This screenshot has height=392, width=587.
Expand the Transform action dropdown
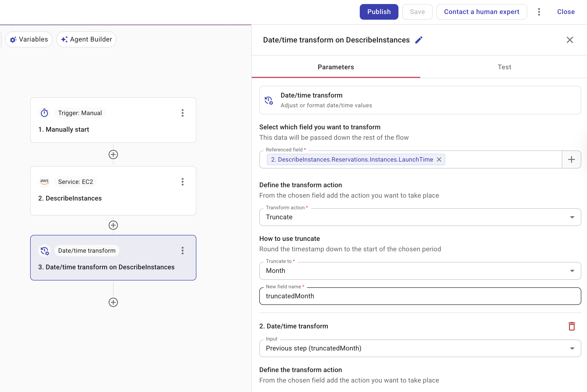(420, 217)
